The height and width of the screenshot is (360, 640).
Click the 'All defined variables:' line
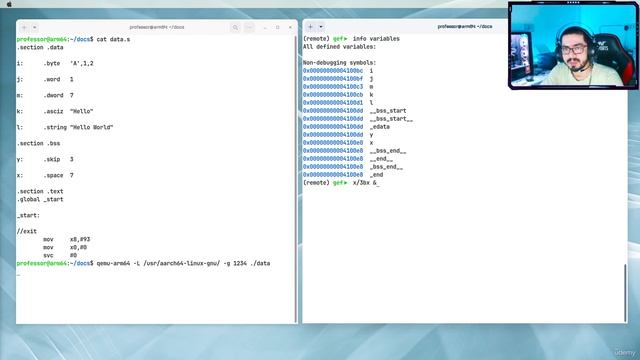[339, 47]
